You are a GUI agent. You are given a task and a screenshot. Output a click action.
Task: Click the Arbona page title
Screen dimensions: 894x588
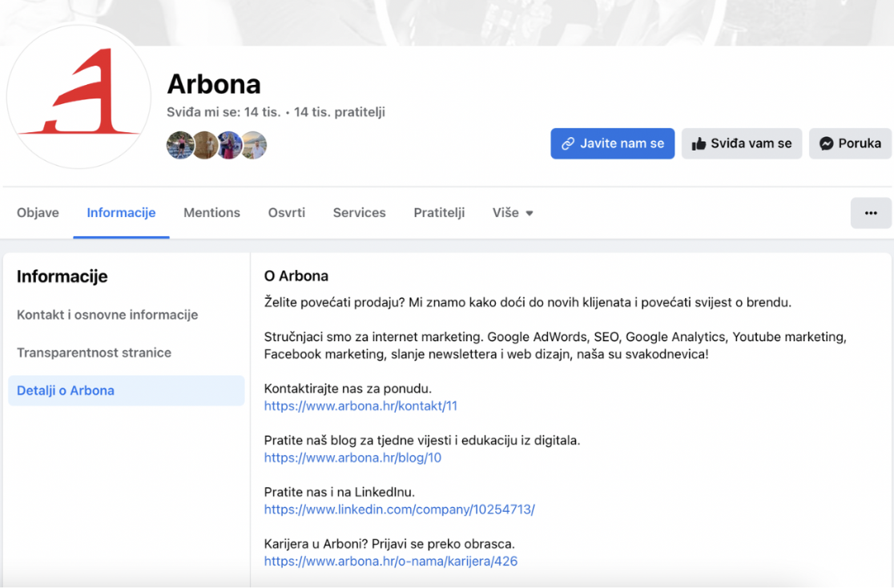tap(214, 84)
